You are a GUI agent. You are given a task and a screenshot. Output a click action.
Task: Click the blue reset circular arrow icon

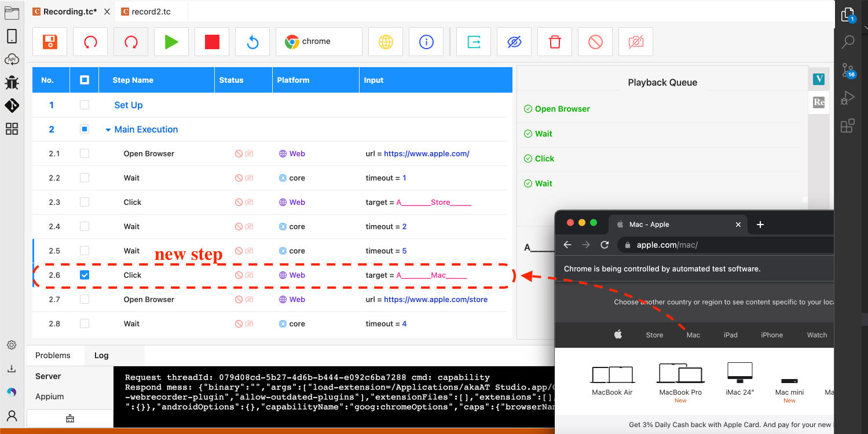252,42
